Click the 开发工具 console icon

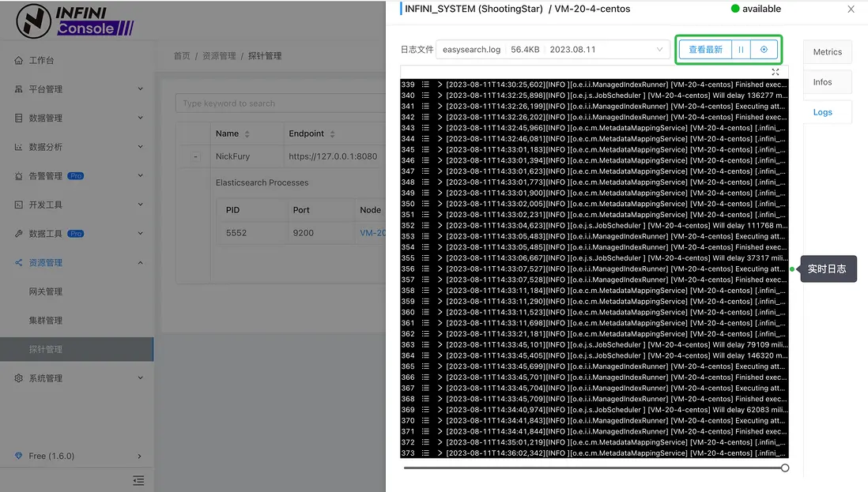coord(19,205)
